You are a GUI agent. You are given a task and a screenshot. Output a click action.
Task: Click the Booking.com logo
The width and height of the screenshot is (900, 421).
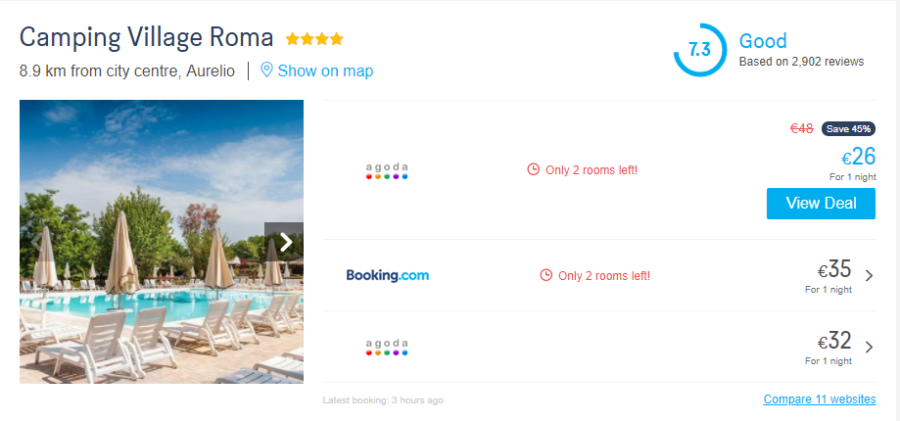[x=387, y=275]
